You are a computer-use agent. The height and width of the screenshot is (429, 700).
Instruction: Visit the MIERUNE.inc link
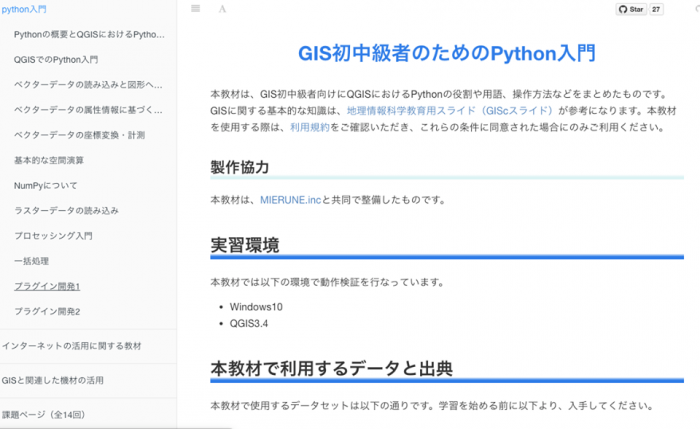click(x=291, y=200)
